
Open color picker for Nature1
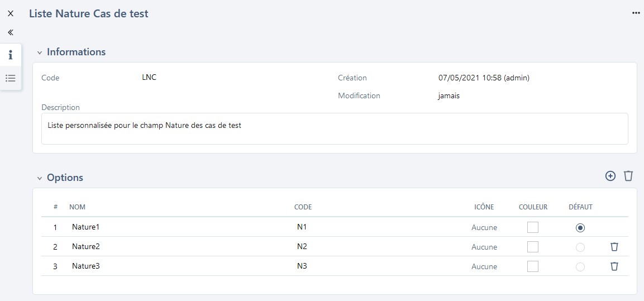click(x=533, y=227)
